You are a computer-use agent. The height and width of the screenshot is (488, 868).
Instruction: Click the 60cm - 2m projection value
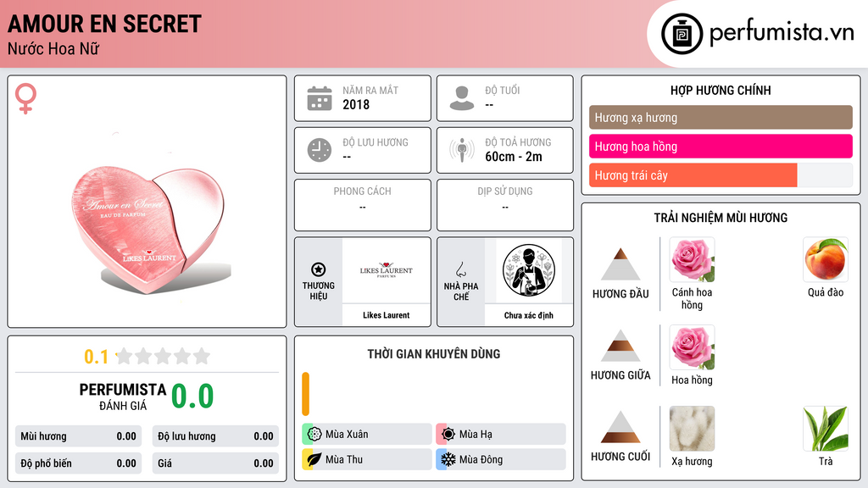(x=513, y=157)
